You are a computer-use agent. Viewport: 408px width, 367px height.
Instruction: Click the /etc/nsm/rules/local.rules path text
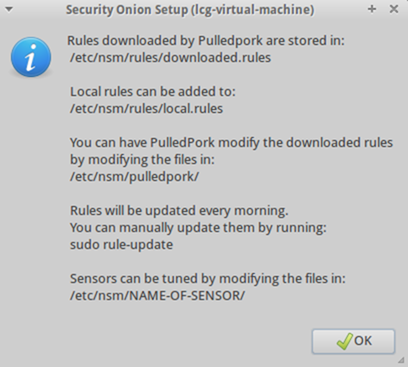point(146,109)
